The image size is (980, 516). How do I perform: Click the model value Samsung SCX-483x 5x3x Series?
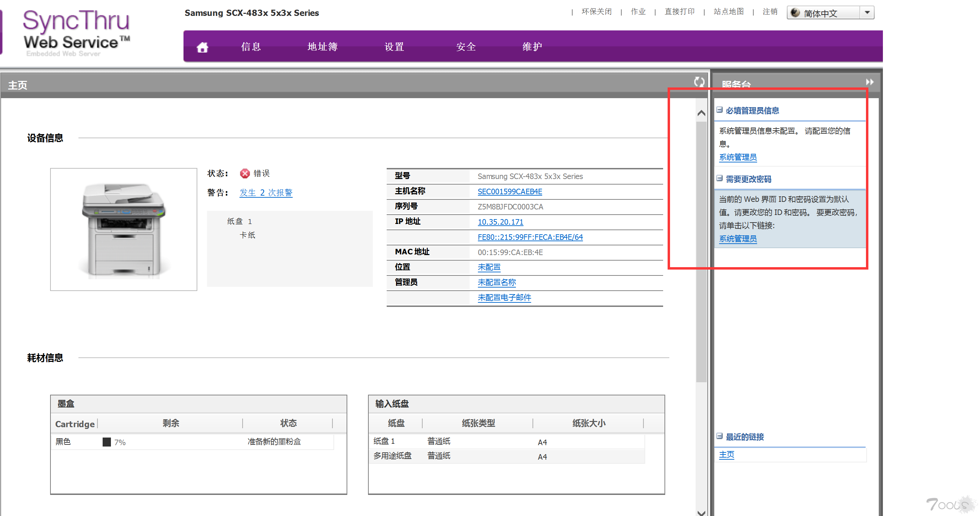(x=530, y=176)
